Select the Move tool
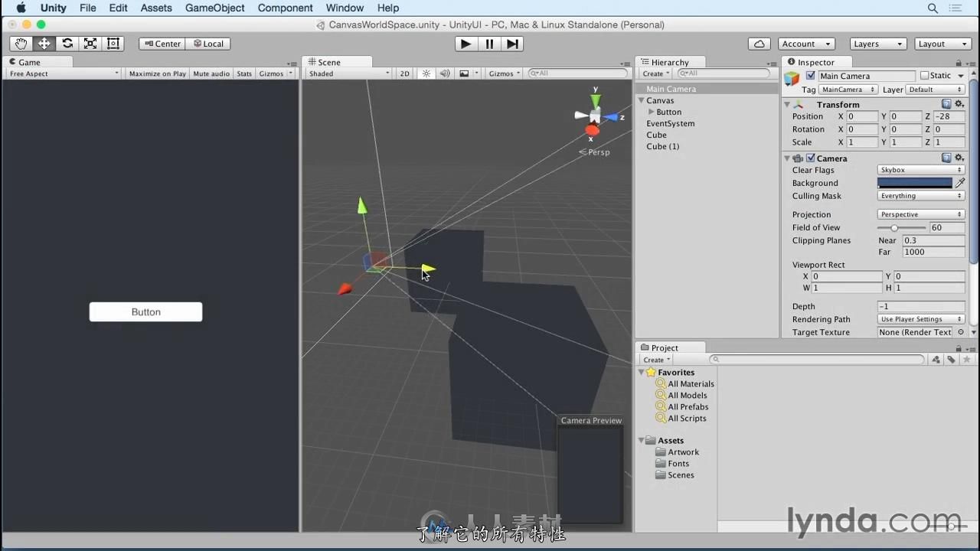This screenshot has height=551, width=980. [44, 44]
